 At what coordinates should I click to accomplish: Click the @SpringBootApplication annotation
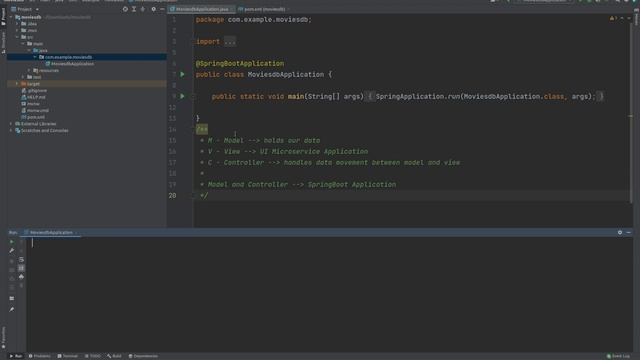pyautogui.click(x=240, y=64)
